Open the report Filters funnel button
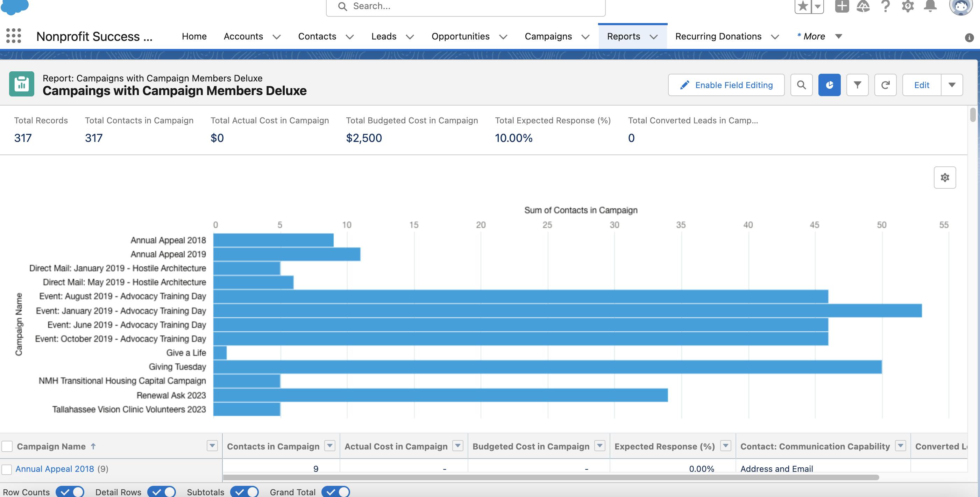Screen dimensions: 980x497 point(857,85)
